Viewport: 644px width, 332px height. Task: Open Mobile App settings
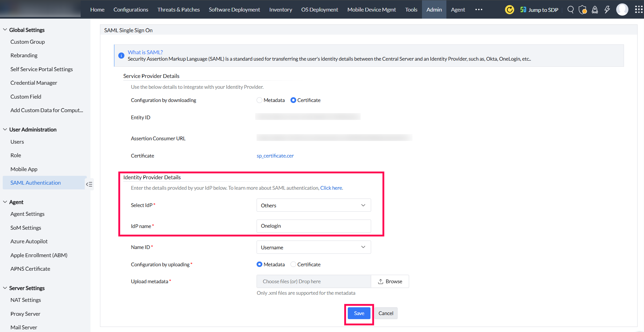tap(24, 169)
